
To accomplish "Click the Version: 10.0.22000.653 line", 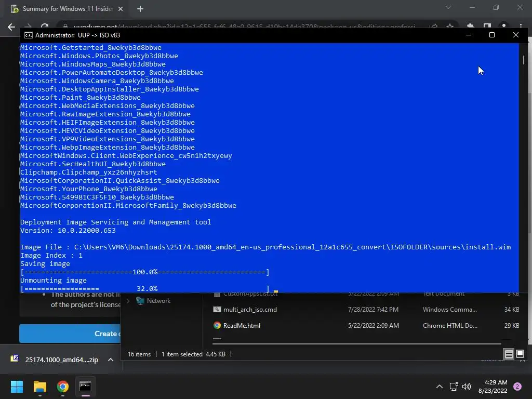I will point(68,230).
